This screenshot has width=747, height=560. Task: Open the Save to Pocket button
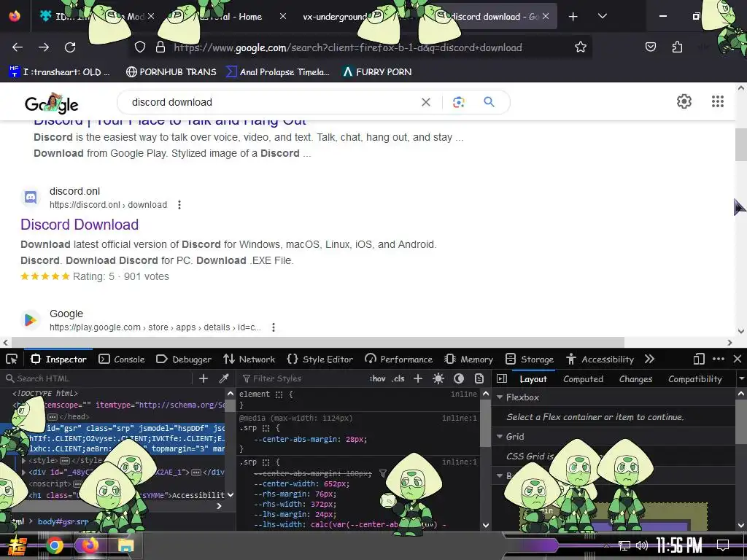650,47
